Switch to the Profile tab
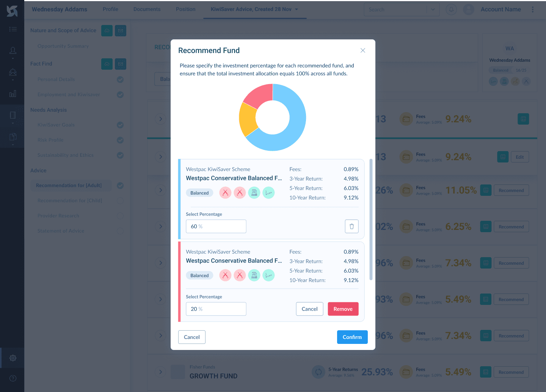Screen dimensions: 546x392 [110, 9]
